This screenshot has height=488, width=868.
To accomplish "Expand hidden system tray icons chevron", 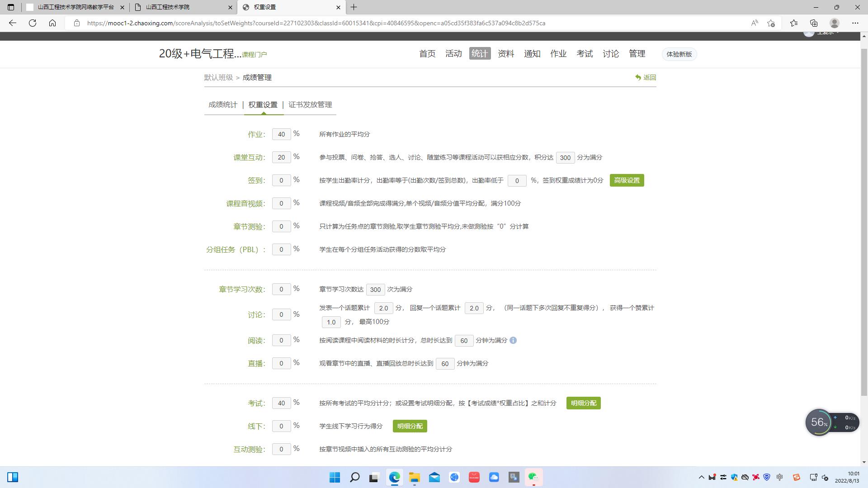I will 701,477.
